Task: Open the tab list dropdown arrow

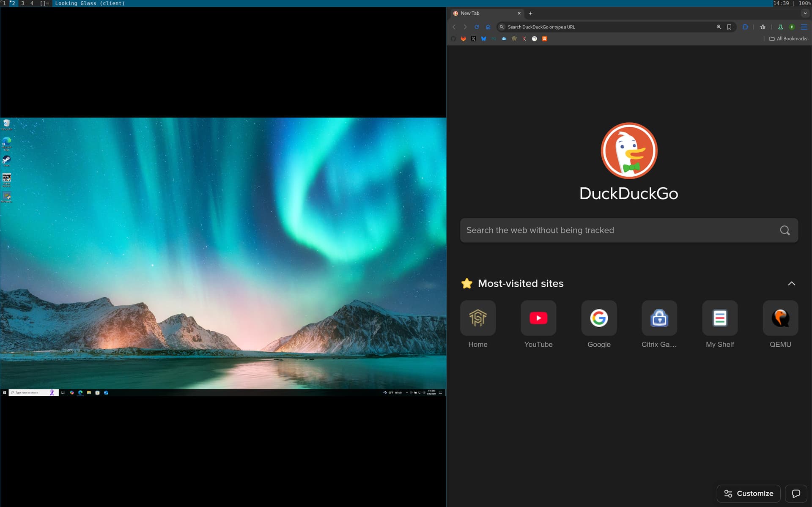Action: (805, 13)
